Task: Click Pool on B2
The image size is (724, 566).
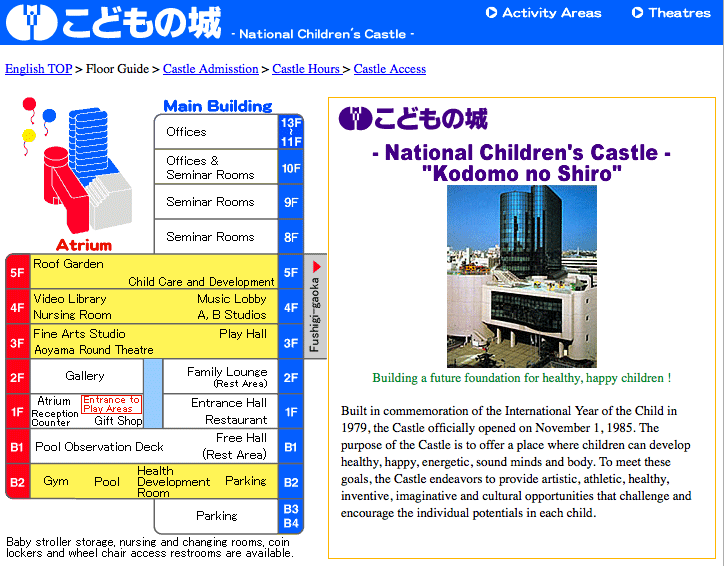Action: coord(107,482)
